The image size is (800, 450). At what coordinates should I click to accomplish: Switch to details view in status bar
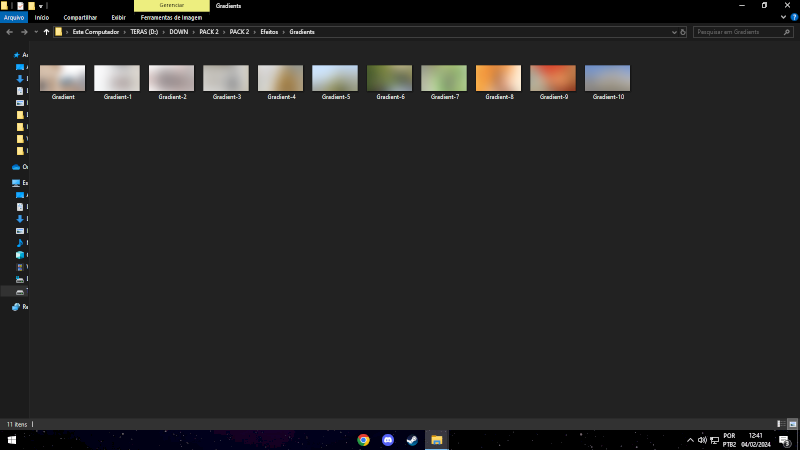[x=779, y=424]
